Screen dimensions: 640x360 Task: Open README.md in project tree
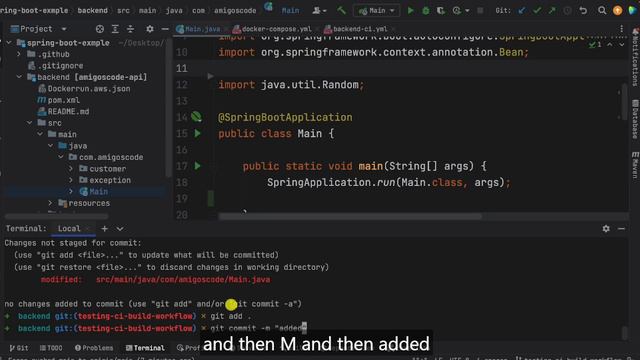click(63, 111)
